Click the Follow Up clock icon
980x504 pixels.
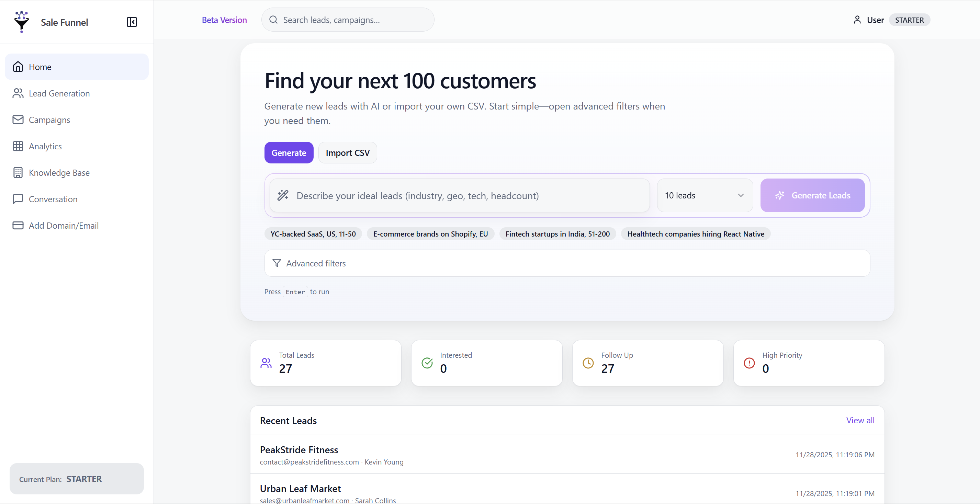588,363
